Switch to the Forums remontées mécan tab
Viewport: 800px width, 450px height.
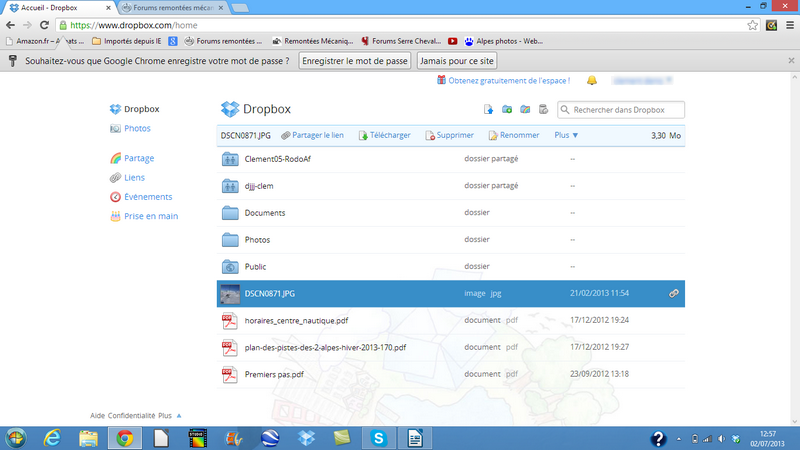pos(172,8)
